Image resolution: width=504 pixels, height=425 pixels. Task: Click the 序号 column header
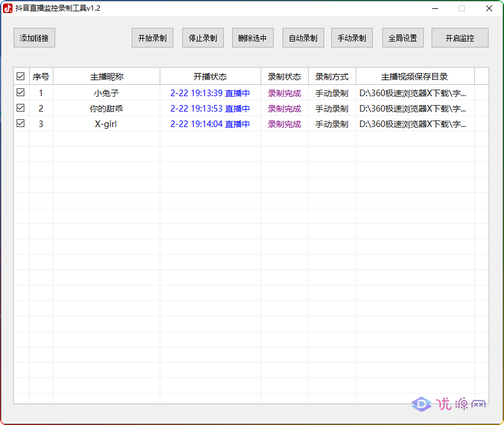tap(41, 77)
